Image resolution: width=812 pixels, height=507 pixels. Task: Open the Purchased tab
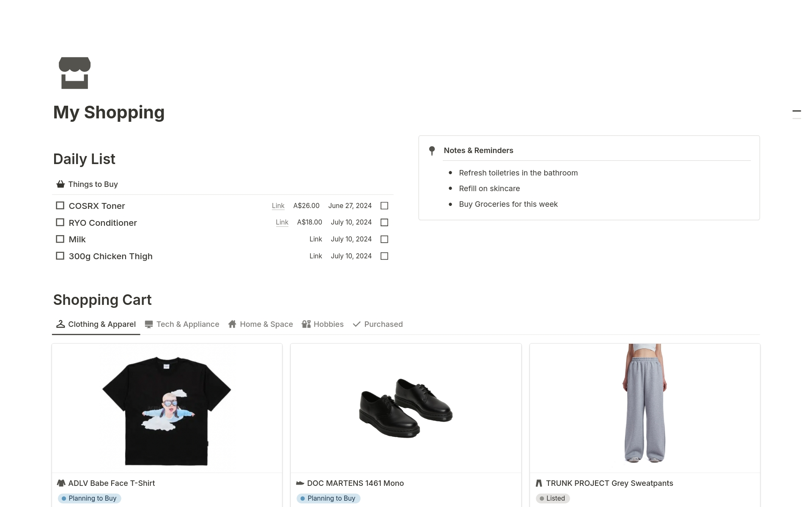(378, 324)
